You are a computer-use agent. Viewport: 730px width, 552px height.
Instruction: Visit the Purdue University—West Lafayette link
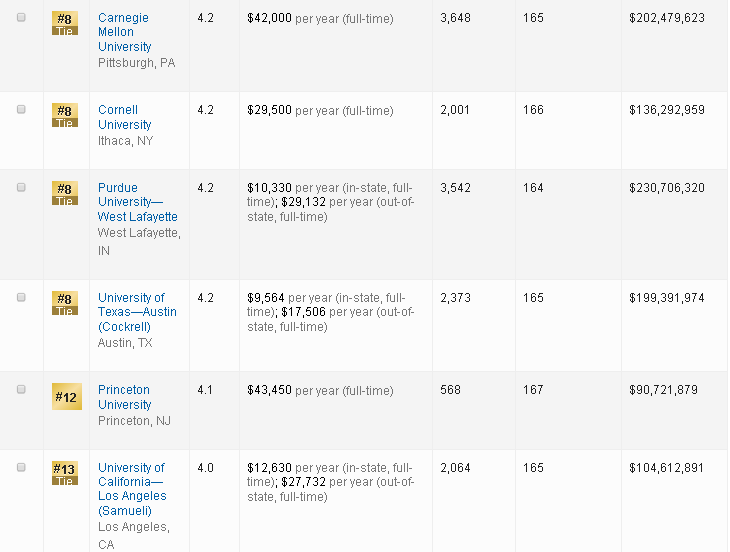(137, 202)
